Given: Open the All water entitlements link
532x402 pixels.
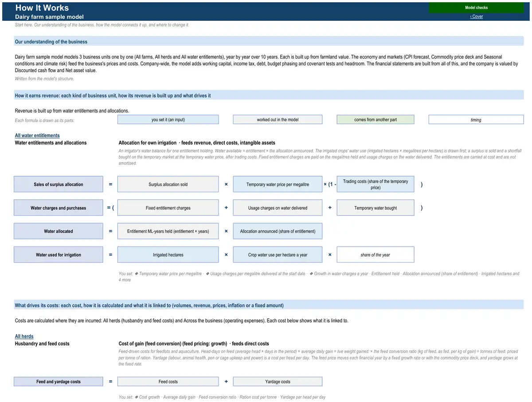Looking at the screenshot, I should coord(37,136).
